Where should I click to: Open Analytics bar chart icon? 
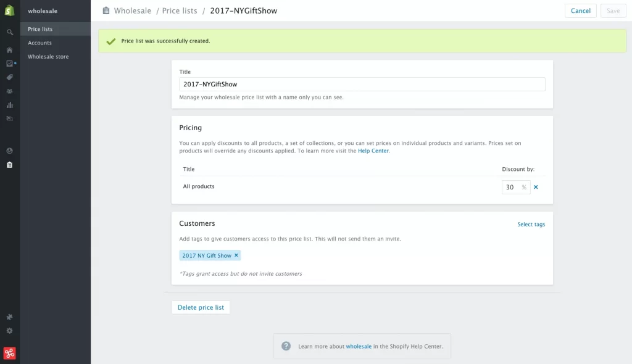[10, 105]
